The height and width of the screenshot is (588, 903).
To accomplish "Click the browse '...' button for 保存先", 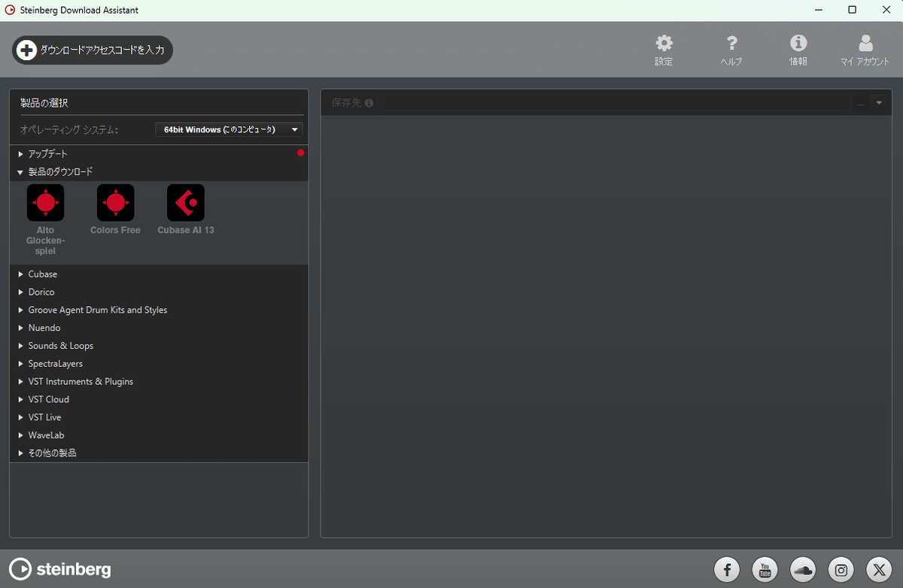I will click(861, 103).
